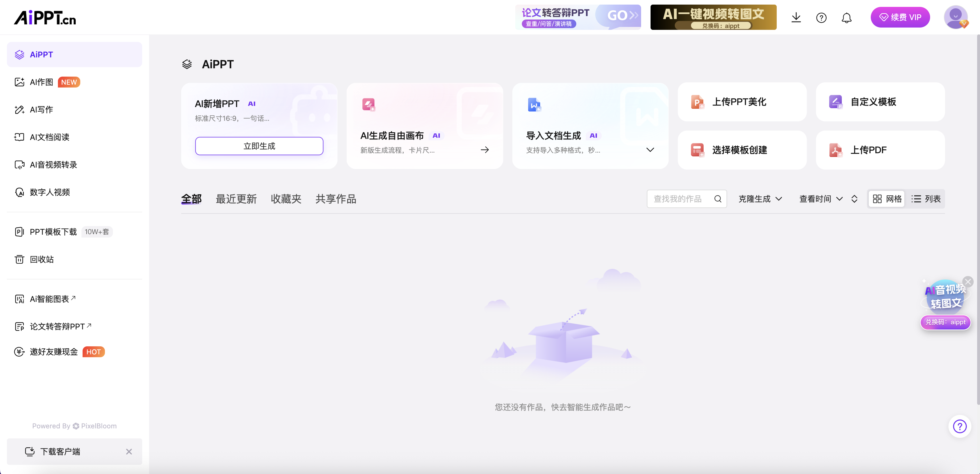980x474 pixels.
Task: Open the AI智能图表 tool
Action: [x=49, y=298]
